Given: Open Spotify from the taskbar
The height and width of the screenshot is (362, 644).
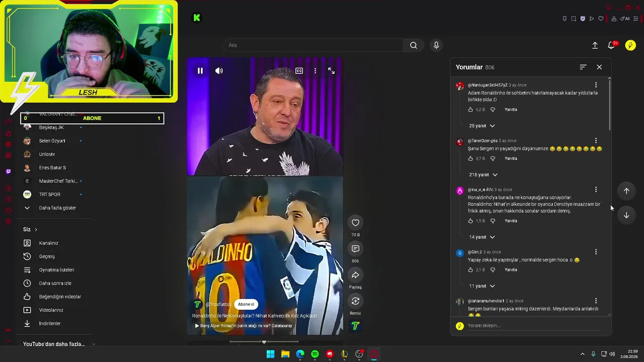Looking at the screenshot, I should coord(315,354).
